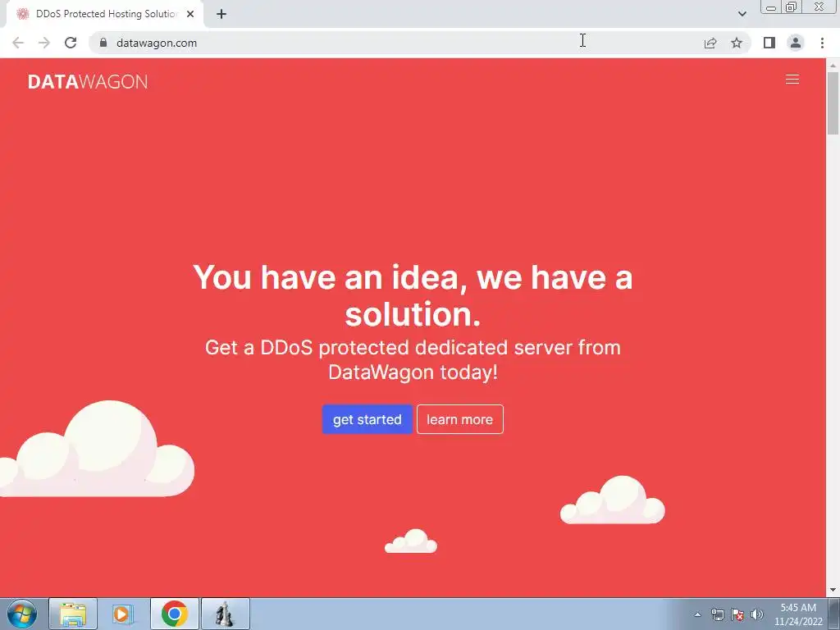Toggle the browser side panel

point(769,43)
